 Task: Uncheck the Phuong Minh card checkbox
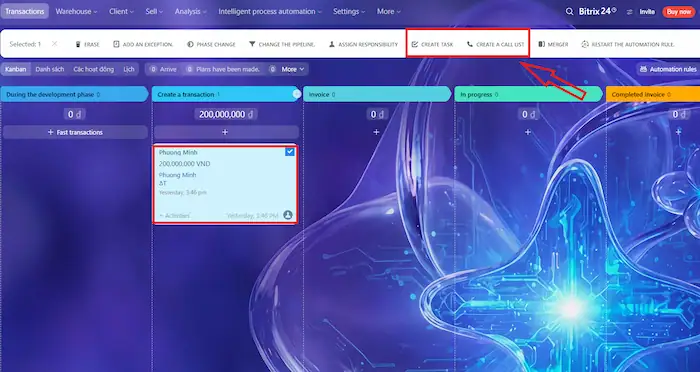(290, 152)
